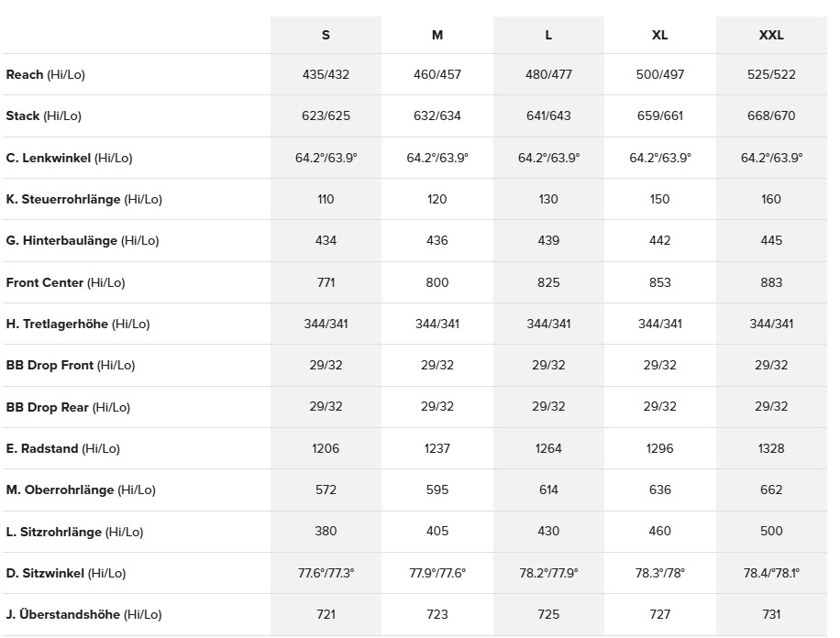Select the Sitzwinkel value 78.2°/77.9° for L
Screen dimensions: 840x638
pos(548,573)
